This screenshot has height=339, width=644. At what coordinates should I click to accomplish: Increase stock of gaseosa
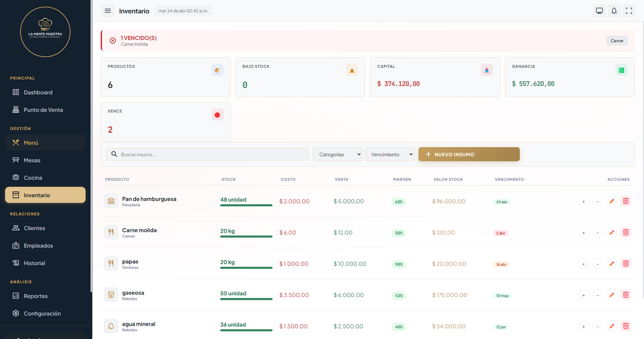click(584, 295)
